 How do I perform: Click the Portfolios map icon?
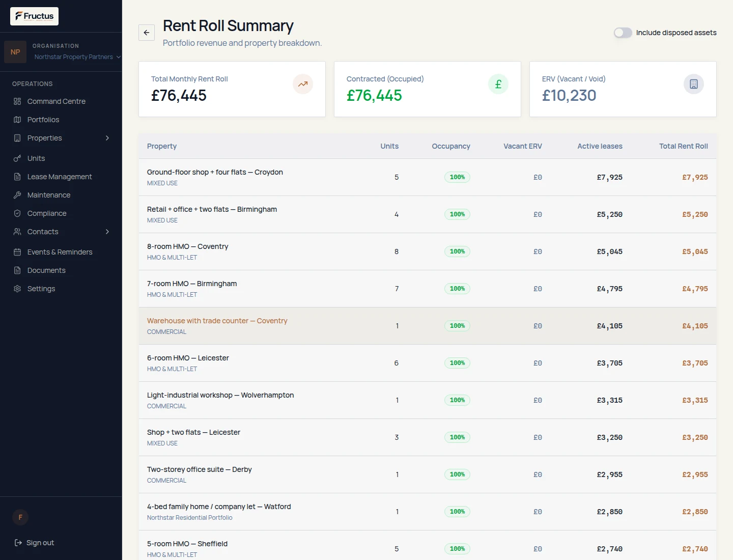pos(17,120)
